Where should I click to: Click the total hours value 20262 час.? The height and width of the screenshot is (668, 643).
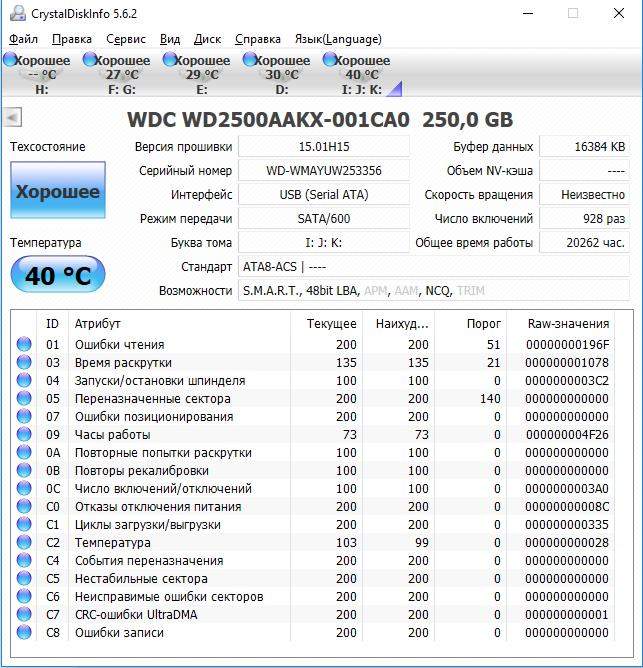click(585, 243)
